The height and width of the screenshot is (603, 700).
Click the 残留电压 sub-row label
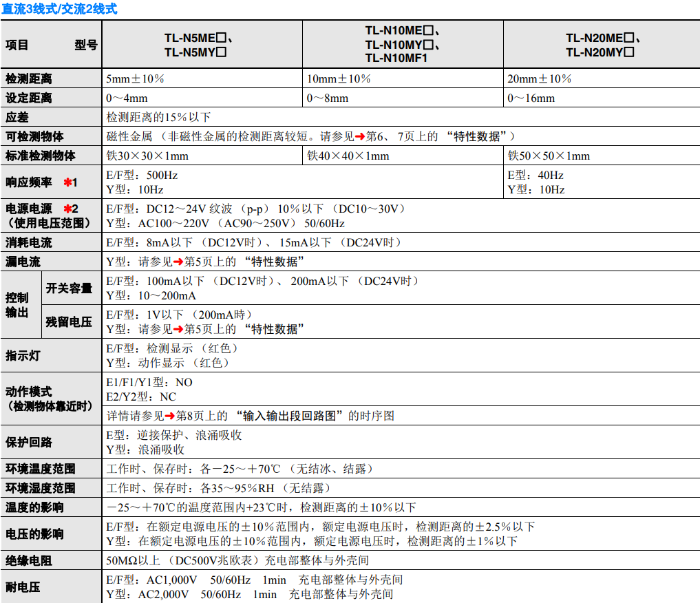tap(70, 322)
